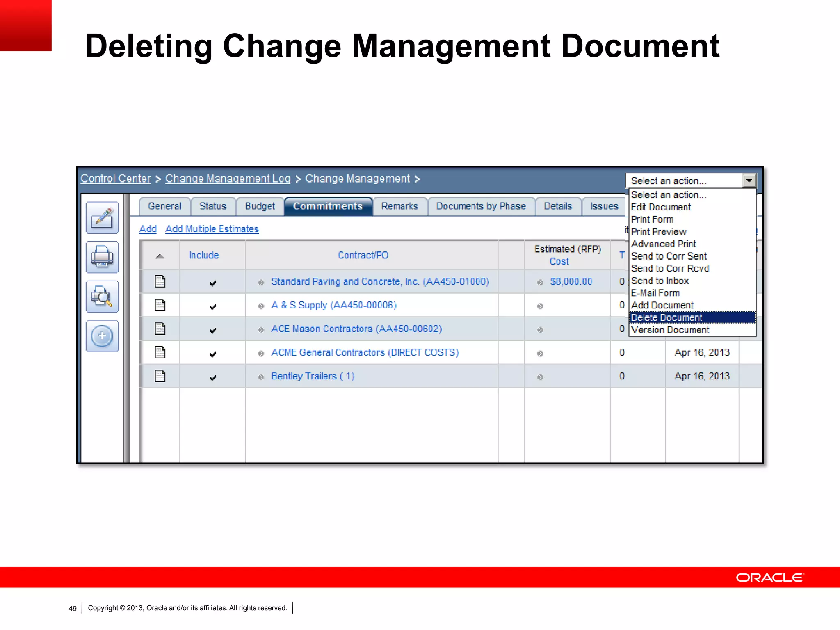Select highlighted Delete Document option
Screen dimensions: 840x630
[x=692, y=317]
